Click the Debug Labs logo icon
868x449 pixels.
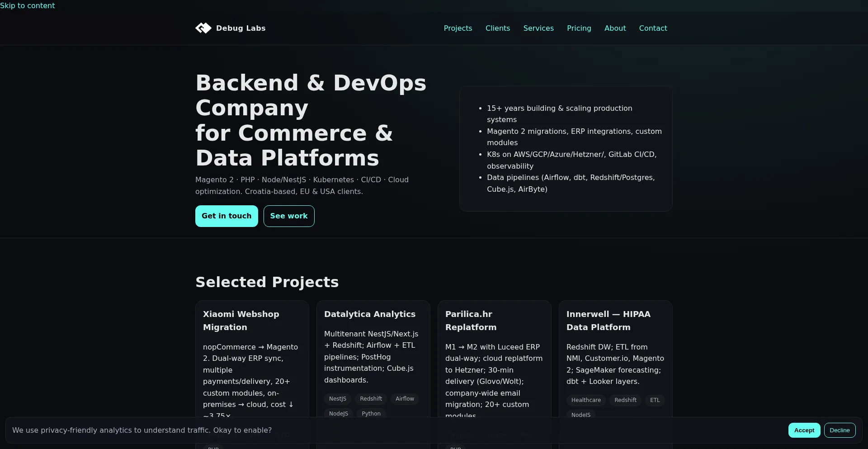tap(203, 28)
